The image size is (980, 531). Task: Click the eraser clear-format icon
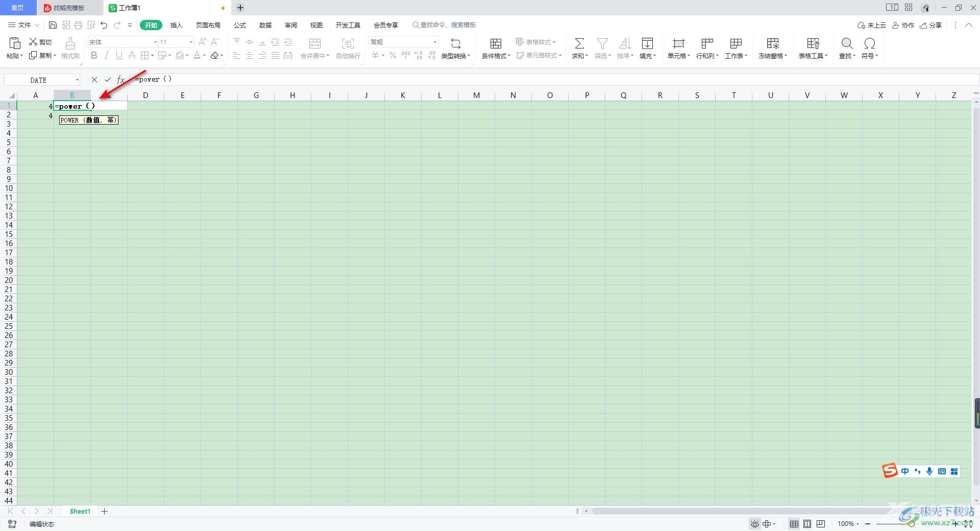(x=215, y=55)
